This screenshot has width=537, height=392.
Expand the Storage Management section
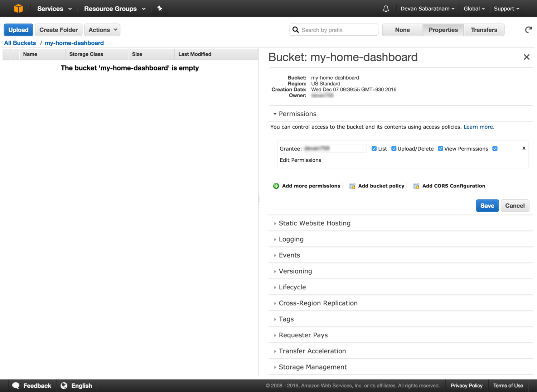tap(310, 367)
